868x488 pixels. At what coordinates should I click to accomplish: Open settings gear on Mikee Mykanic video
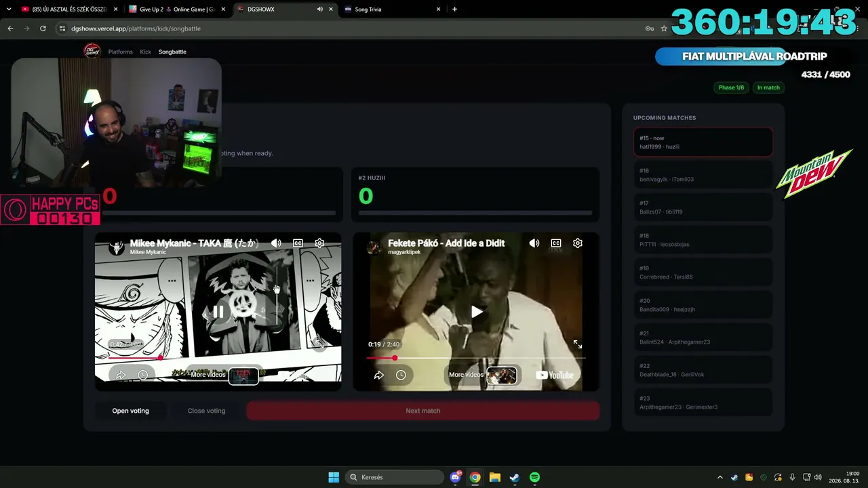click(x=319, y=243)
